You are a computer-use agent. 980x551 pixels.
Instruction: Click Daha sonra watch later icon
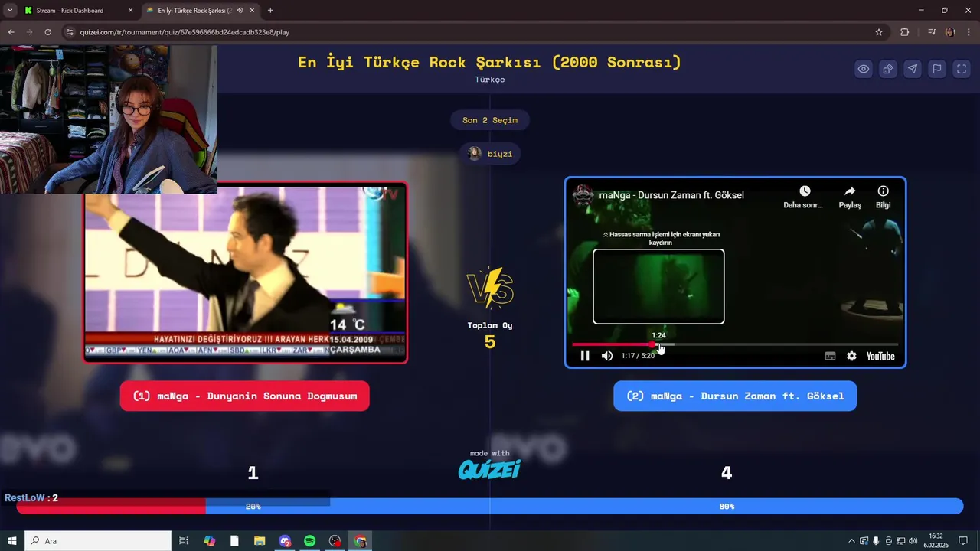[x=804, y=191]
